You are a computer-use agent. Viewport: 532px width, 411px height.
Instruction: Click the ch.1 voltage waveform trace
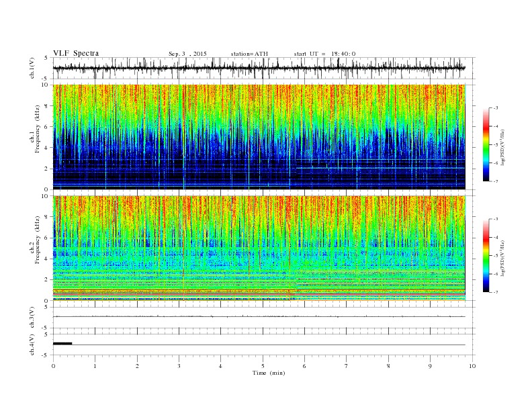(259, 68)
